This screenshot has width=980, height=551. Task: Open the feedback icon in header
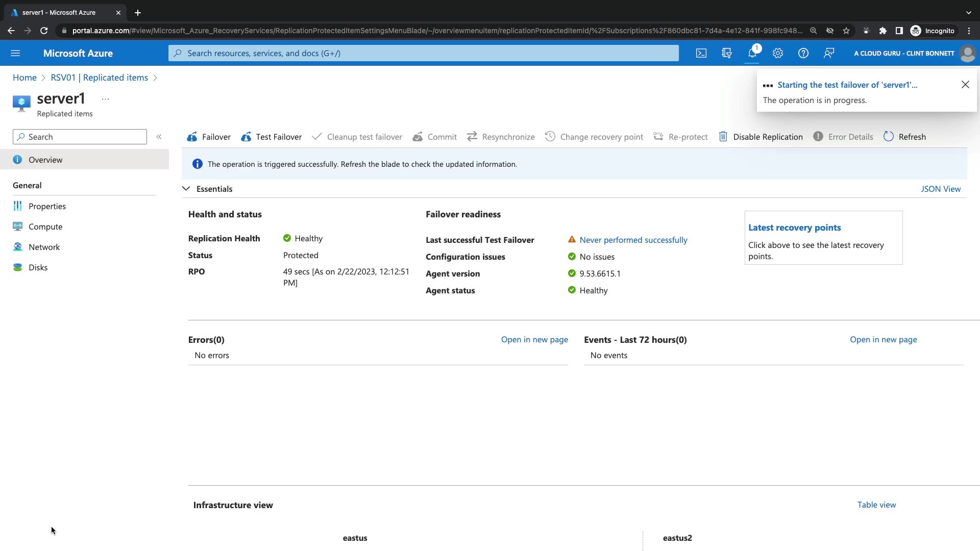tap(828, 53)
